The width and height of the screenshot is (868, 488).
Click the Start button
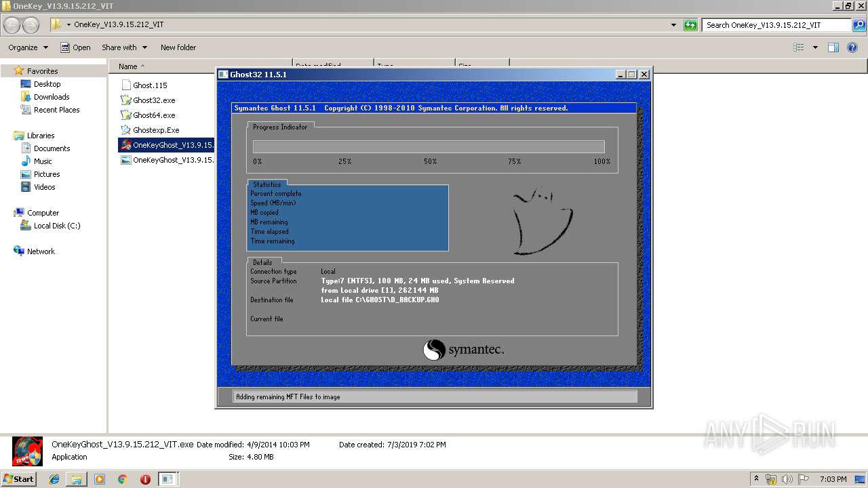pos(18,479)
